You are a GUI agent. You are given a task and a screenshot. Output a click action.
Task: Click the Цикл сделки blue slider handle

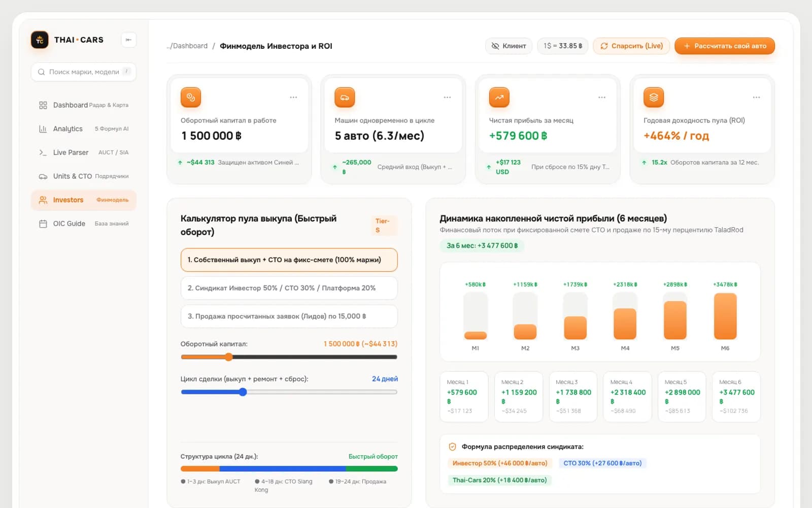point(243,392)
